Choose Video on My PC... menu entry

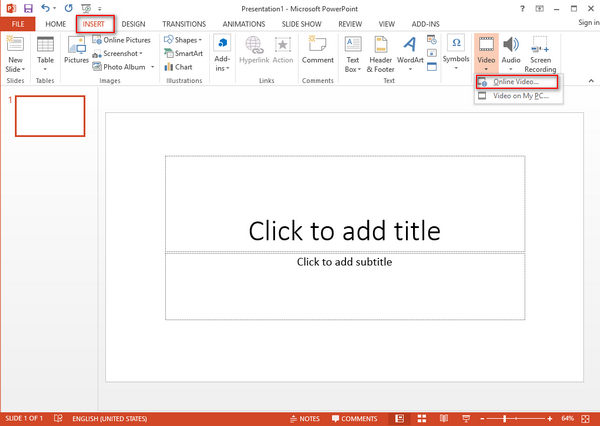tap(517, 96)
